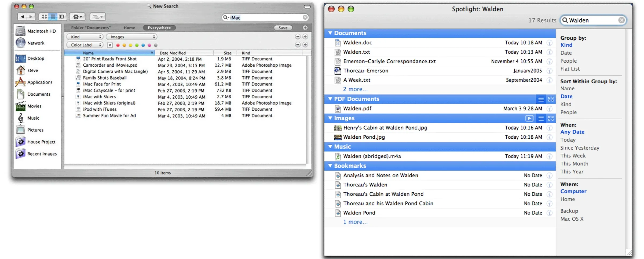
Task: Open the Color Label dropdown
Action: click(85, 45)
